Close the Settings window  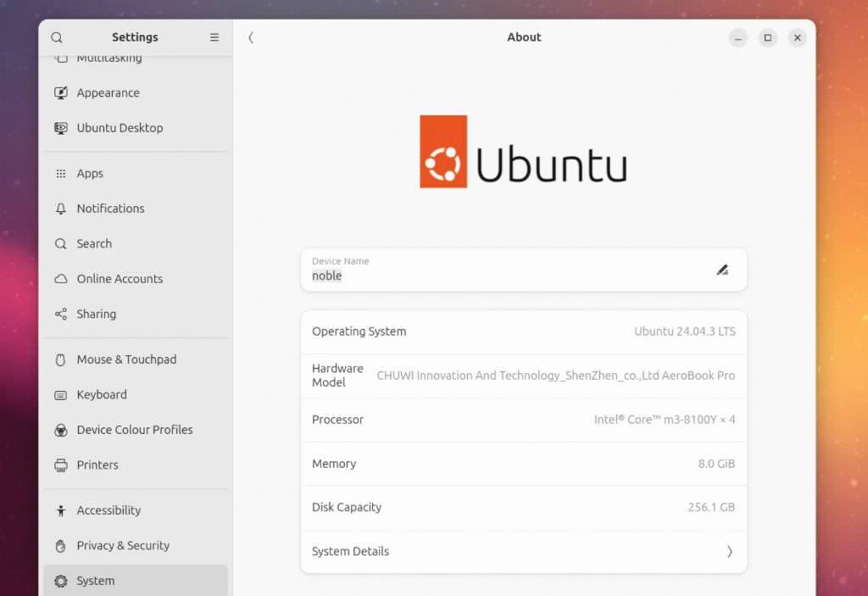pos(797,37)
